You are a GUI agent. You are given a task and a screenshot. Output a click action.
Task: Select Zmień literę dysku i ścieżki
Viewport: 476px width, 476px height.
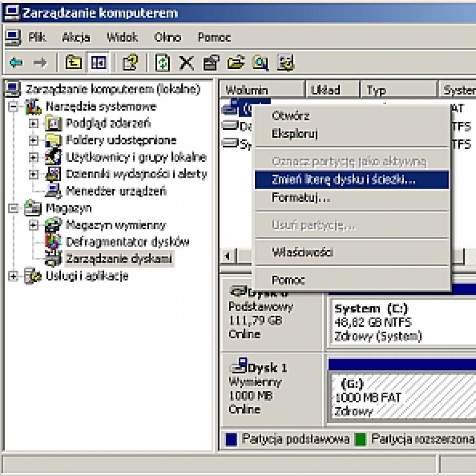click(x=351, y=180)
